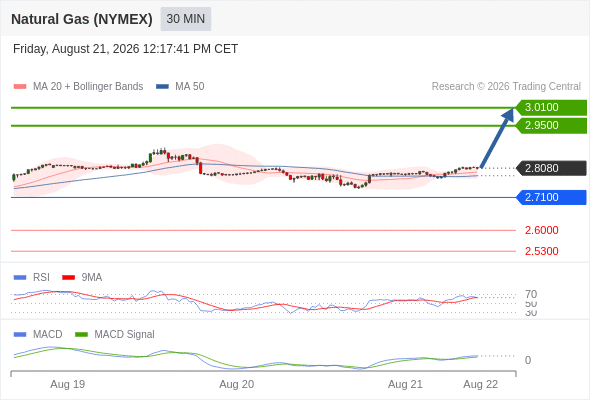Click the 9MA red legend marker
The image size is (590, 400).
click(x=68, y=278)
